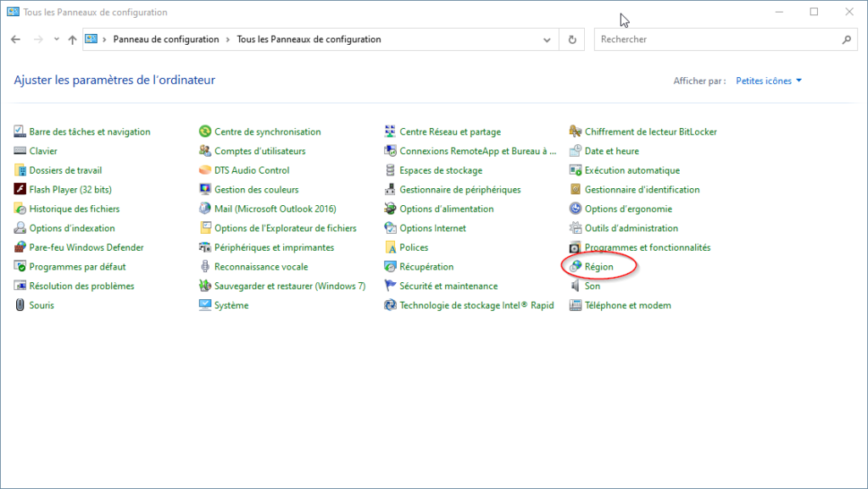
Task: Click the refresh button beside address bar
Action: (573, 40)
